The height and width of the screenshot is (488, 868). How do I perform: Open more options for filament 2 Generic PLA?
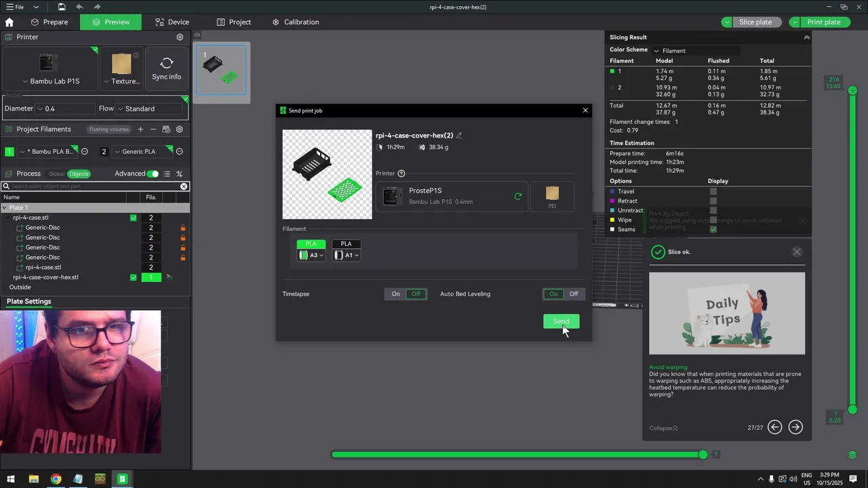(180, 152)
